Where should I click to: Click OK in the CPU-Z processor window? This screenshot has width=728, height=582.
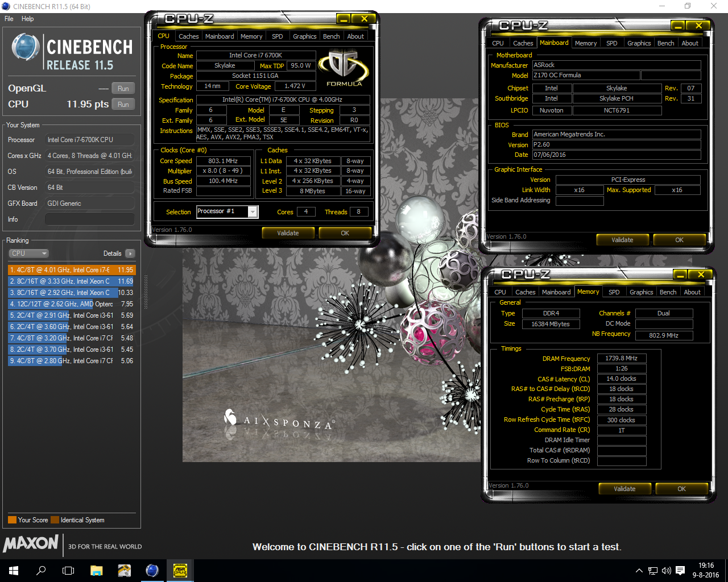pos(345,233)
